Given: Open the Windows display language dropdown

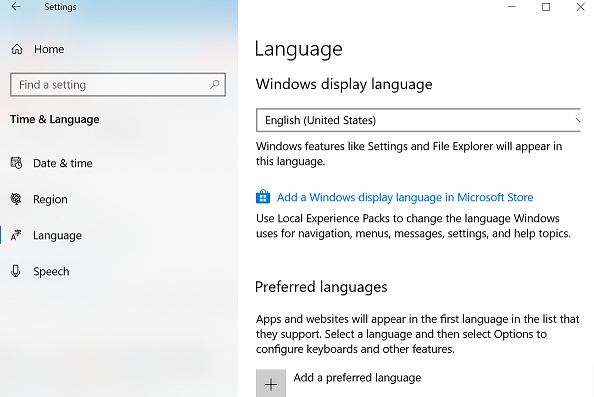Looking at the screenshot, I should click(x=418, y=120).
